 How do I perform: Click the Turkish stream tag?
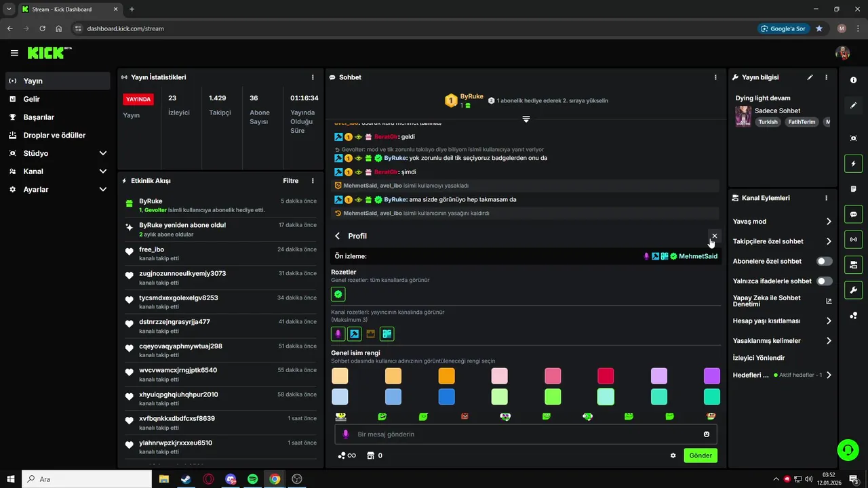tap(768, 122)
